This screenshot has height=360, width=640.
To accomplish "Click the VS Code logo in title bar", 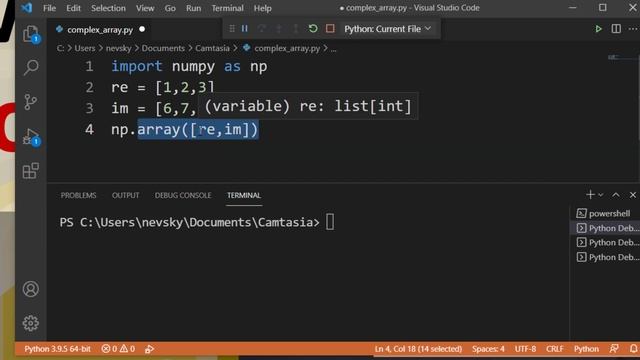I will coord(27,8).
